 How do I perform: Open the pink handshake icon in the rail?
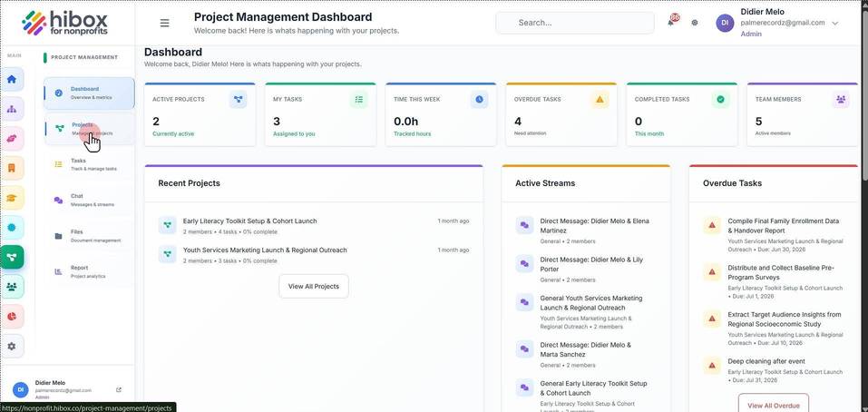[12, 139]
